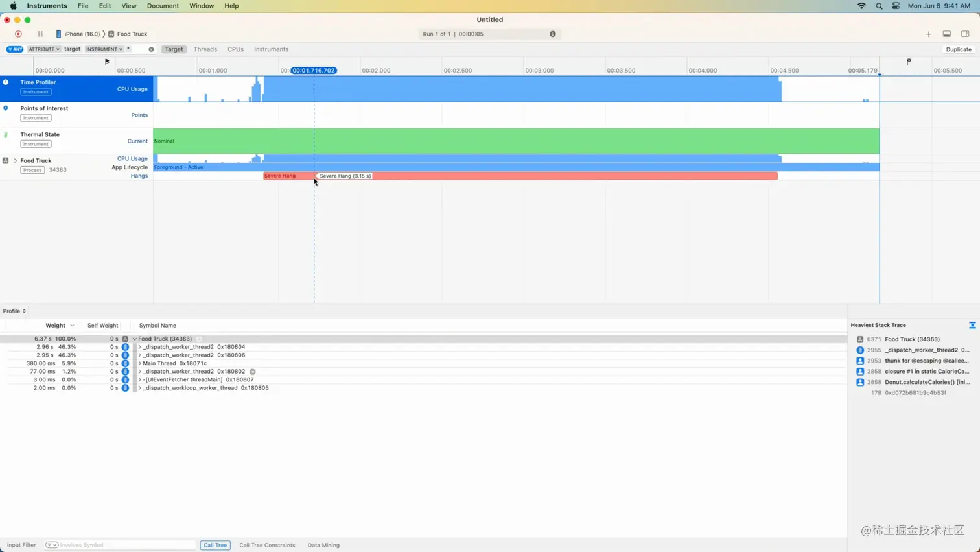Expand _dispatch_worker_thread2 0x180806 row

coord(139,355)
